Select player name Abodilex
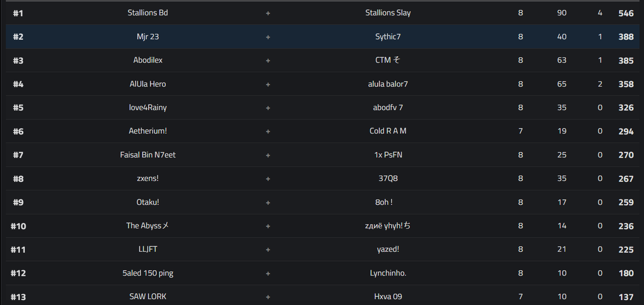This screenshot has width=644, height=305. 148,60
